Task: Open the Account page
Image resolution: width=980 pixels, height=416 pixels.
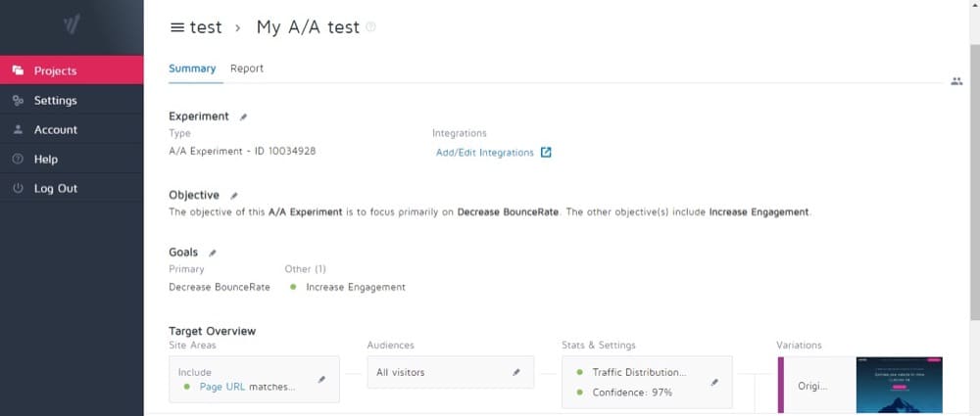Action: [x=55, y=129]
